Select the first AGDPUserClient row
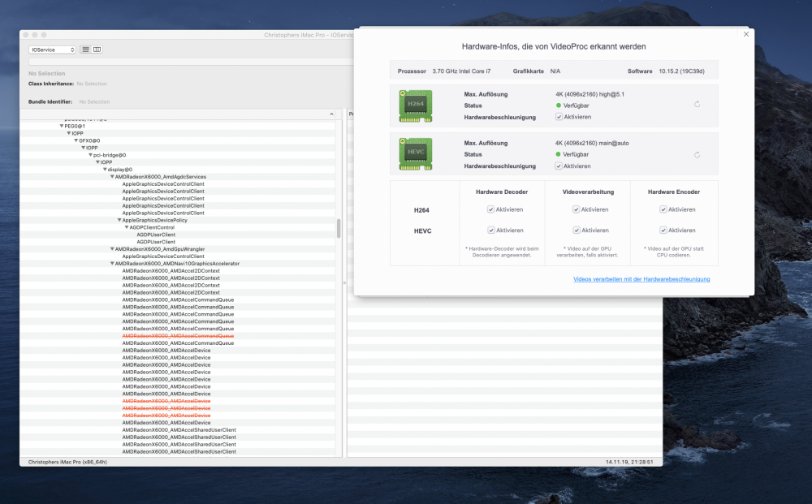 (156, 235)
